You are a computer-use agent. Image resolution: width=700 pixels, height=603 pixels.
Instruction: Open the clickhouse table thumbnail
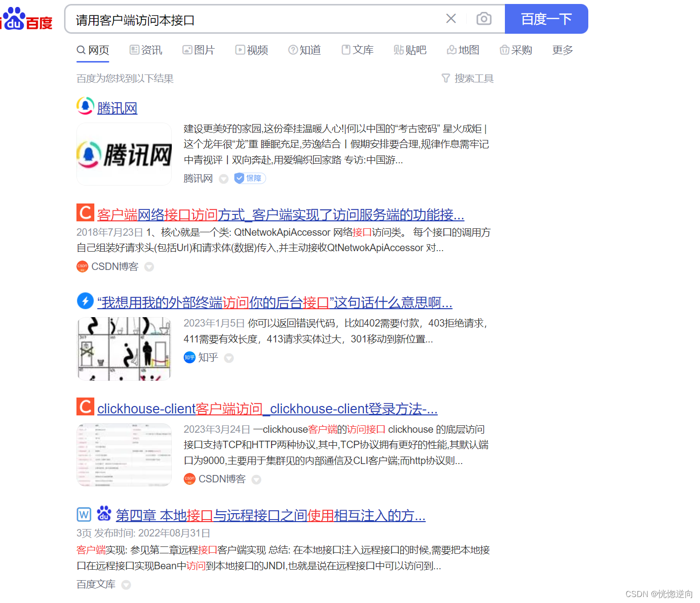point(124,455)
